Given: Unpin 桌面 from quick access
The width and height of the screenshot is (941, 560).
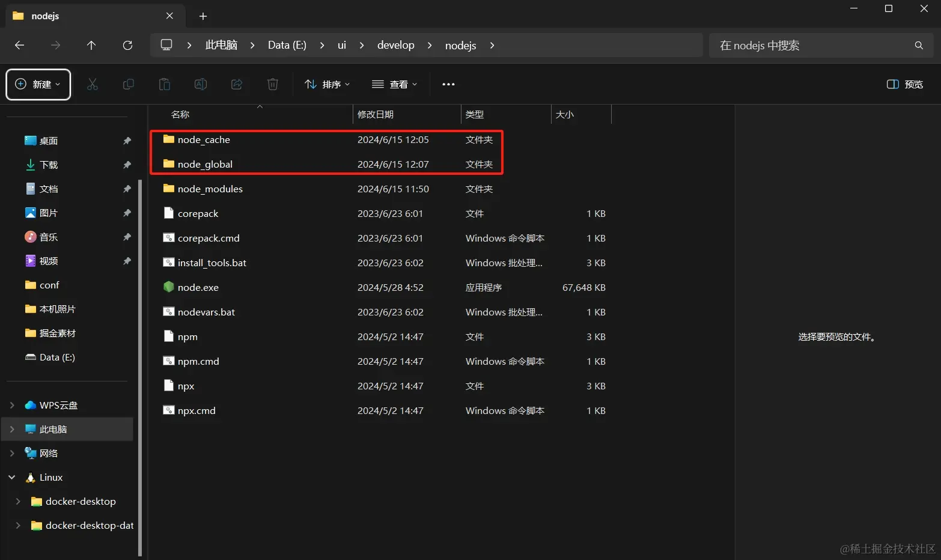Looking at the screenshot, I should (127, 141).
